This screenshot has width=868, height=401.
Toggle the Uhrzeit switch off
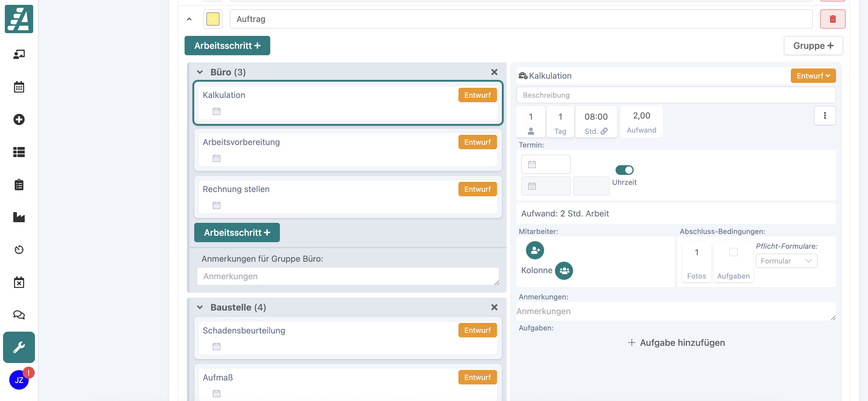(624, 170)
